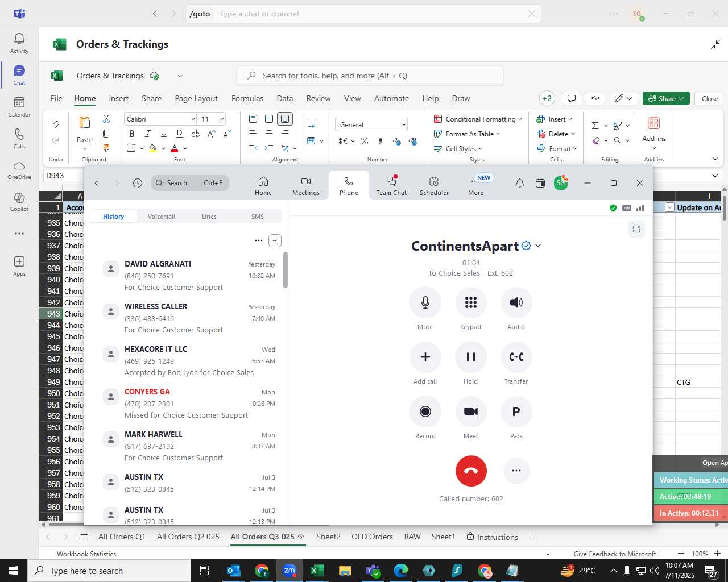This screenshot has width=728, height=582.
Task: Switch to the Lines tab
Action: [x=209, y=217]
